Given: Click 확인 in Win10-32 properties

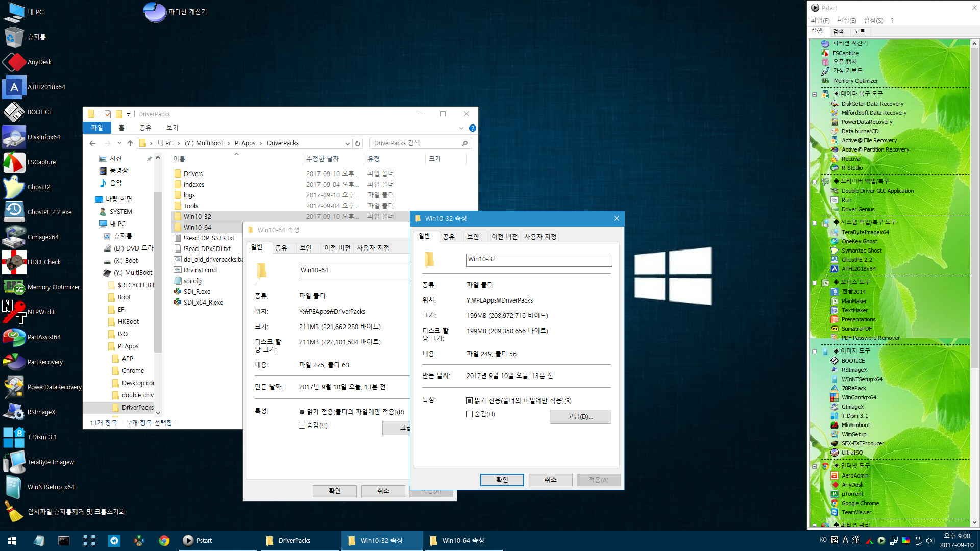Looking at the screenshot, I should point(502,480).
